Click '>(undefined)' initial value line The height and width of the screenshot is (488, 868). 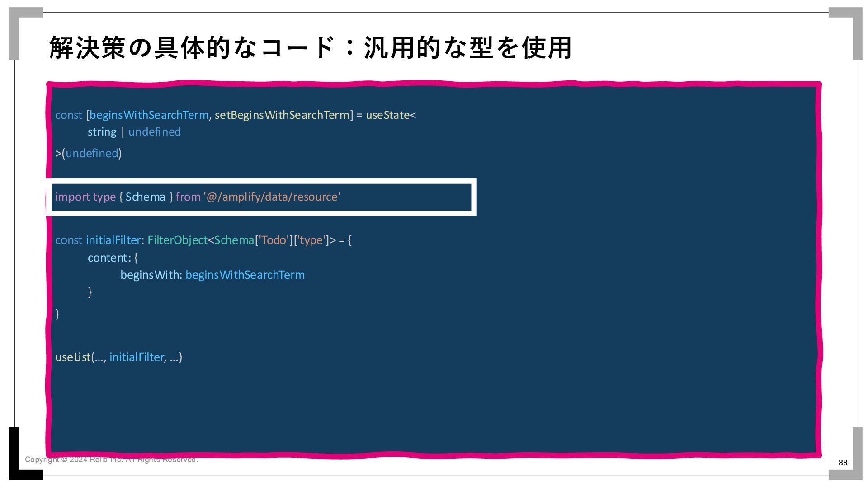pos(89,154)
